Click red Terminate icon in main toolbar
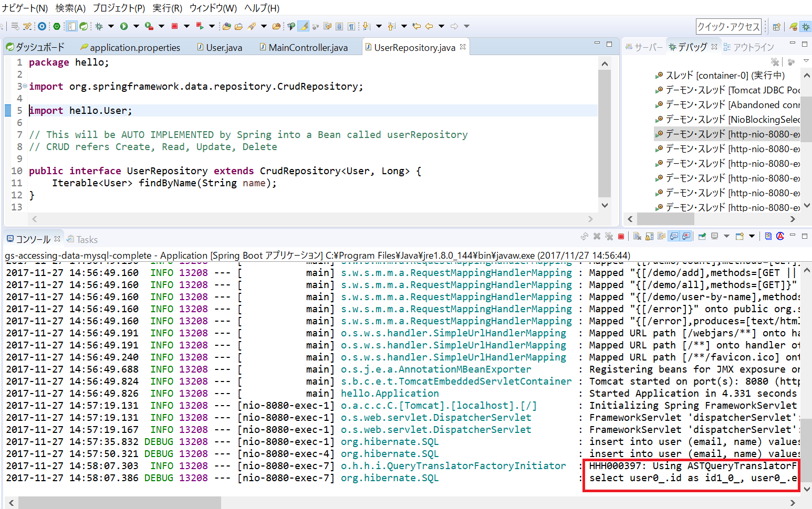812x509 pixels. 174,26
